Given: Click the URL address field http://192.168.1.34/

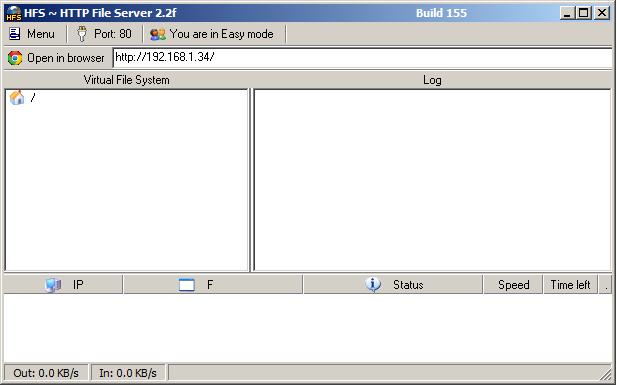Looking at the screenshot, I should click(x=362, y=58).
